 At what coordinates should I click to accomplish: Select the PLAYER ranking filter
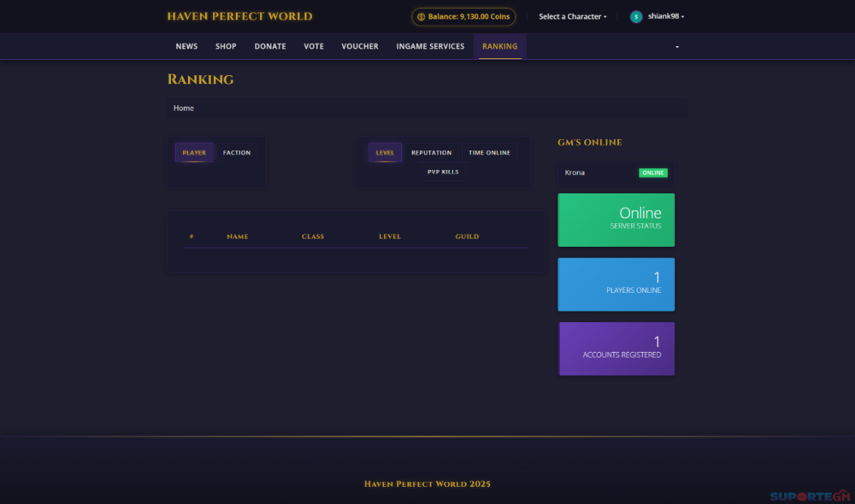coord(194,152)
